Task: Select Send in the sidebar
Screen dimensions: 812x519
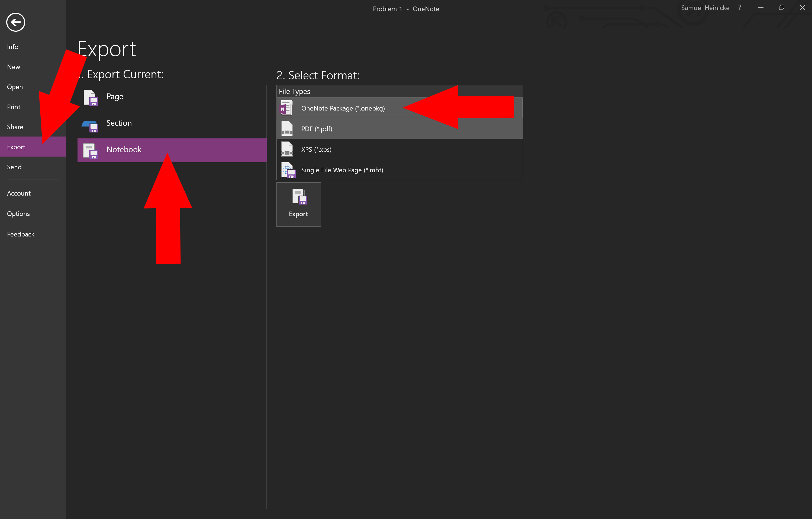Action: (14, 167)
